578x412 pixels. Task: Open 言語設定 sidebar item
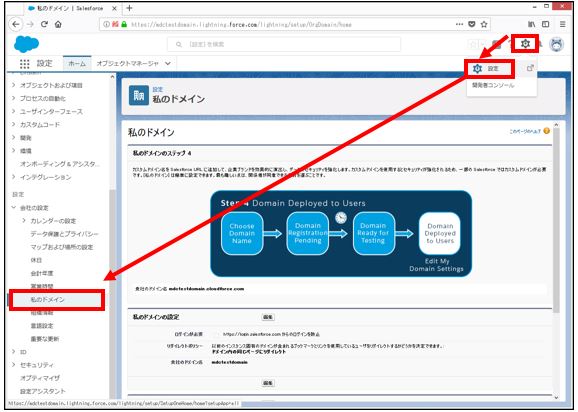pyautogui.click(x=42, y=326)
